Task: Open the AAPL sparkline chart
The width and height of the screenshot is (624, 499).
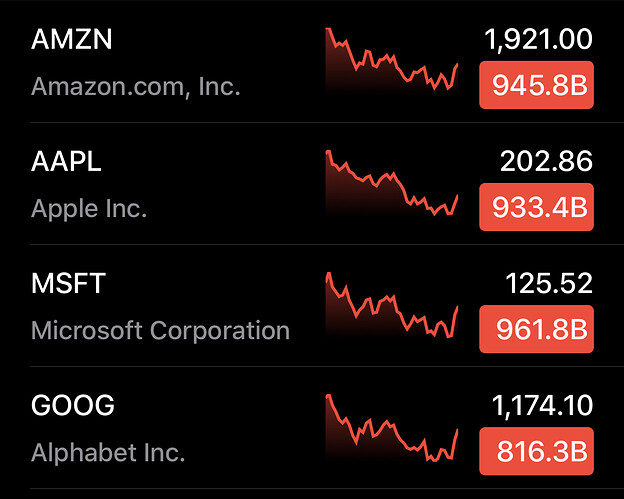Action: click(392, 184)
